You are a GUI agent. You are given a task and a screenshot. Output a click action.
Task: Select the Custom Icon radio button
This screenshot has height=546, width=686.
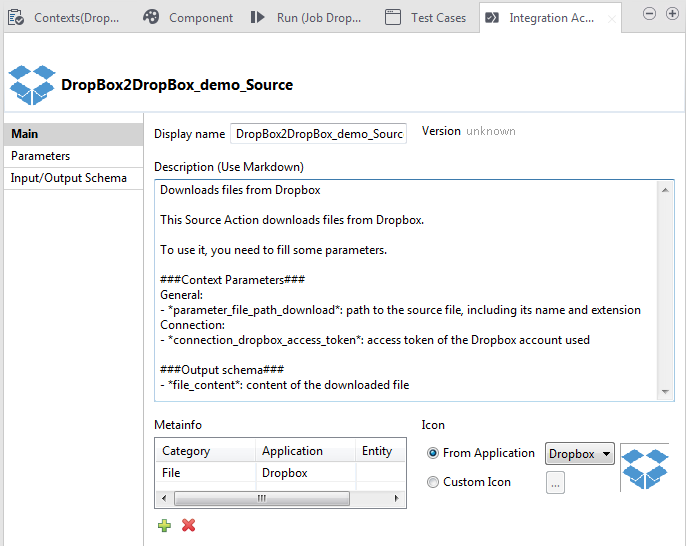(x=433, y=482)
